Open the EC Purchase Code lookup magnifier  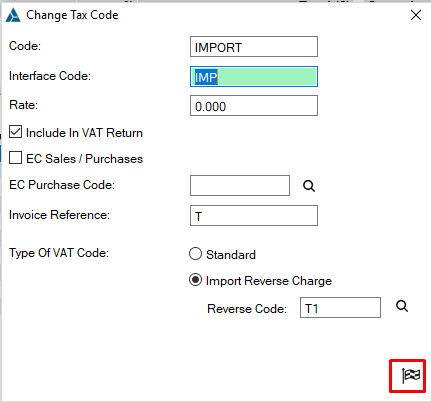tap(309, 186)
